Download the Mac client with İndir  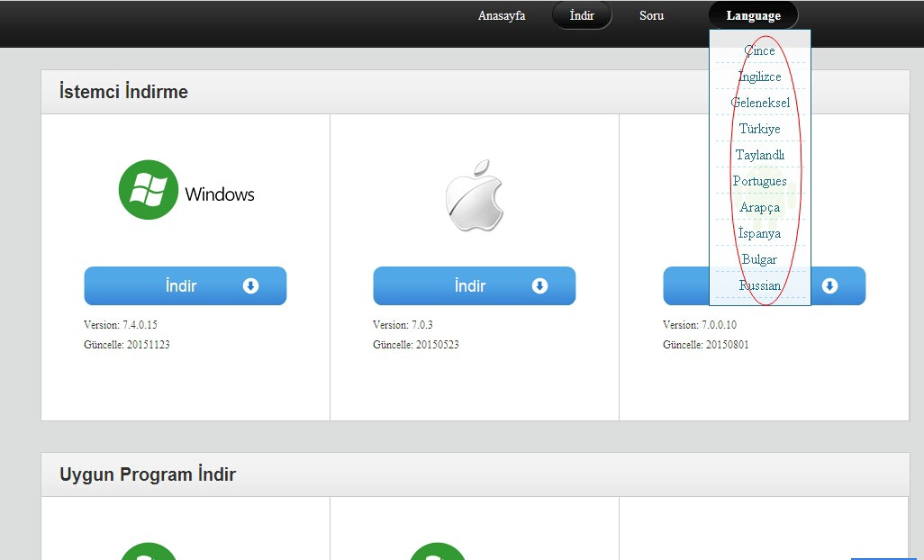click(x=475, y=286)
